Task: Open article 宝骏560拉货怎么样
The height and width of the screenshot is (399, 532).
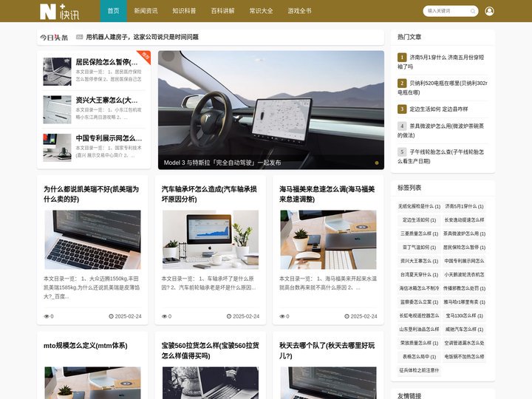Action: point(211,350)
